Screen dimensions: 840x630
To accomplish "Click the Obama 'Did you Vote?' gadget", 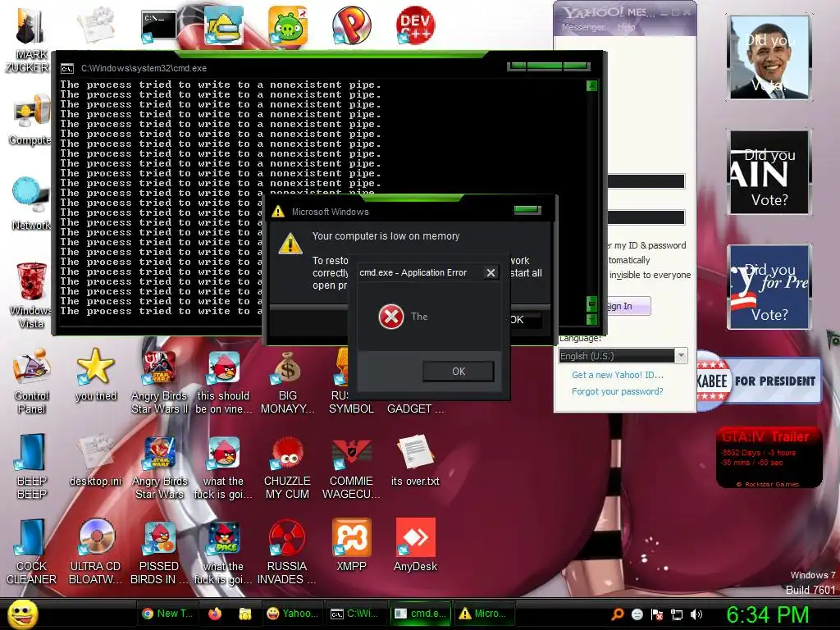I will point(769,57).
